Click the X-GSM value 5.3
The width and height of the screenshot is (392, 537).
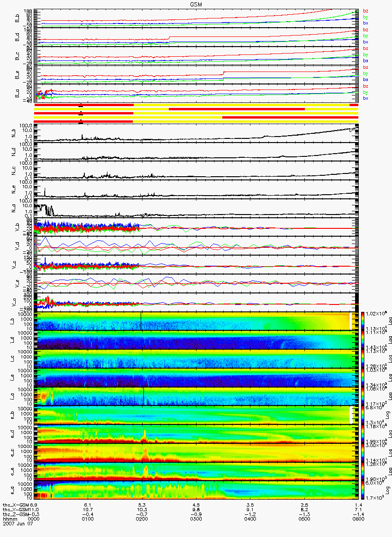(142, 505)
